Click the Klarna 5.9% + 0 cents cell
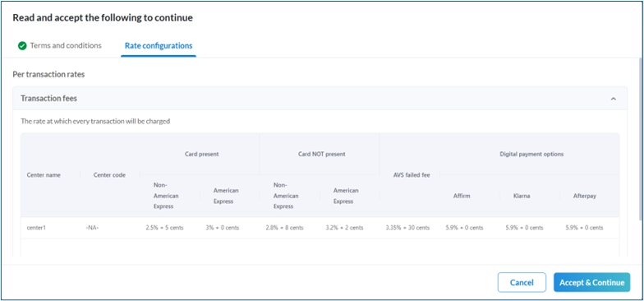The width and height of the screenshot is (644, 301). (x=524, y=227)
